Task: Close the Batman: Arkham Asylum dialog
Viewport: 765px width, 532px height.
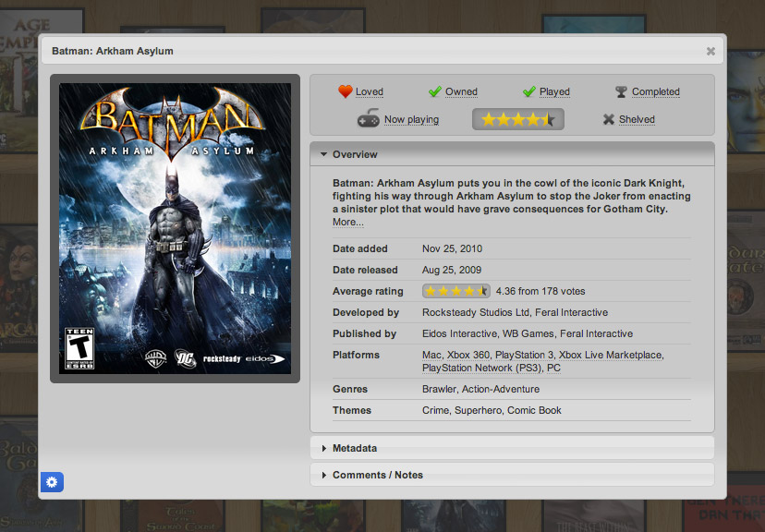Action: tap(710, 52)
